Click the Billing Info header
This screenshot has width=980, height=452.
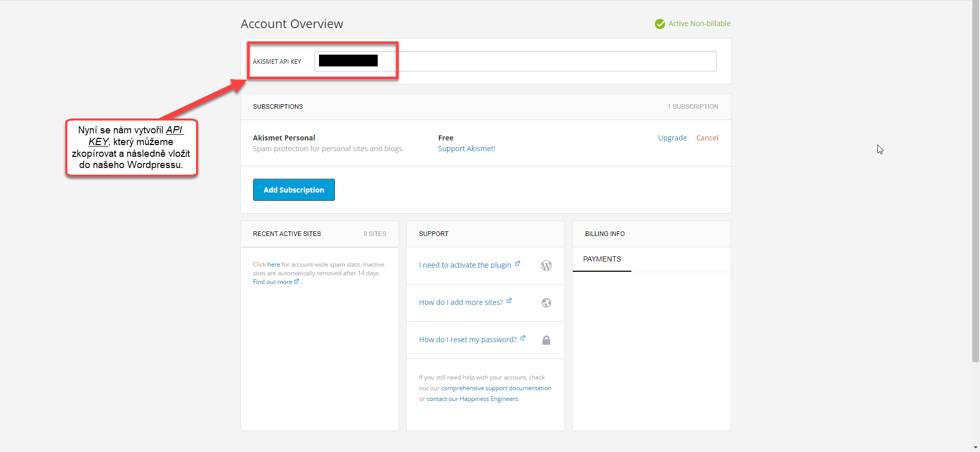(605, 234)
